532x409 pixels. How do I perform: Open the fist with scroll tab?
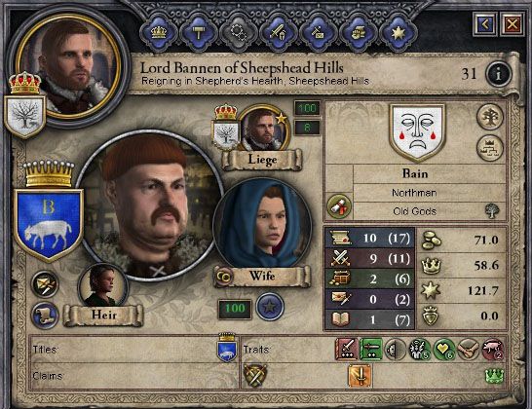358,33
